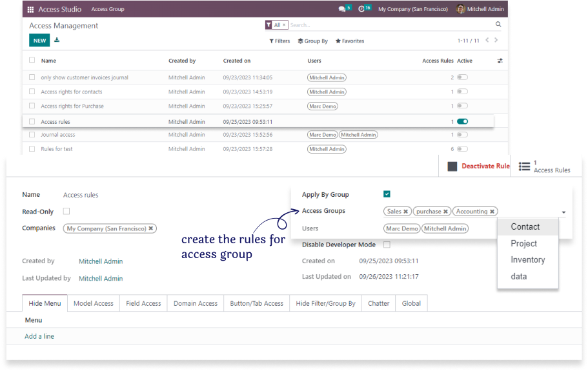The width and height of the screenshot is (588, 371).
Task: Click the Deactivate Rule button
Action: click(478, 166)
